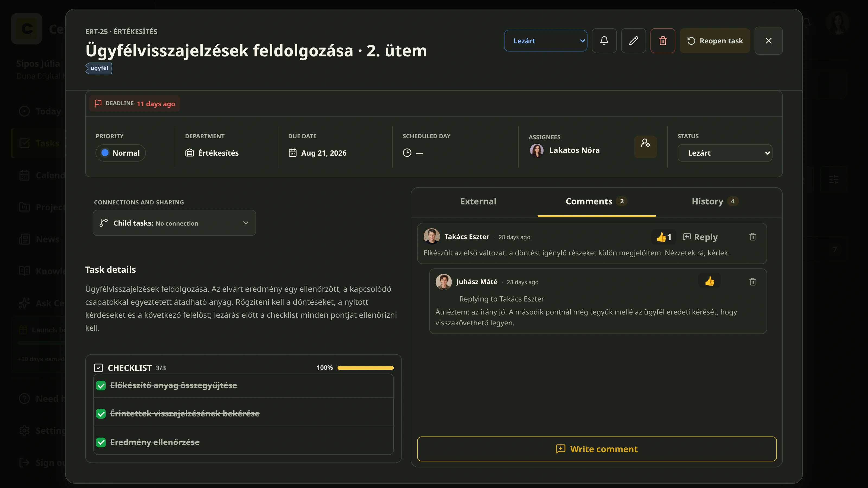Viewport: 868px width, 488px height.
Task: Click the child tasks branch icon
Action: [x=103, y=223]
